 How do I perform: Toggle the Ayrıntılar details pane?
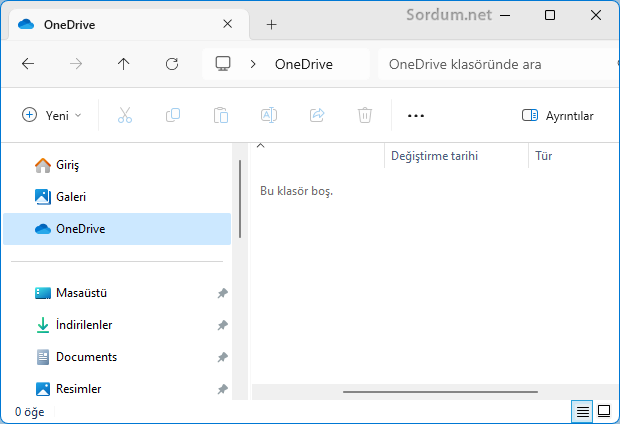click(558, 115)
